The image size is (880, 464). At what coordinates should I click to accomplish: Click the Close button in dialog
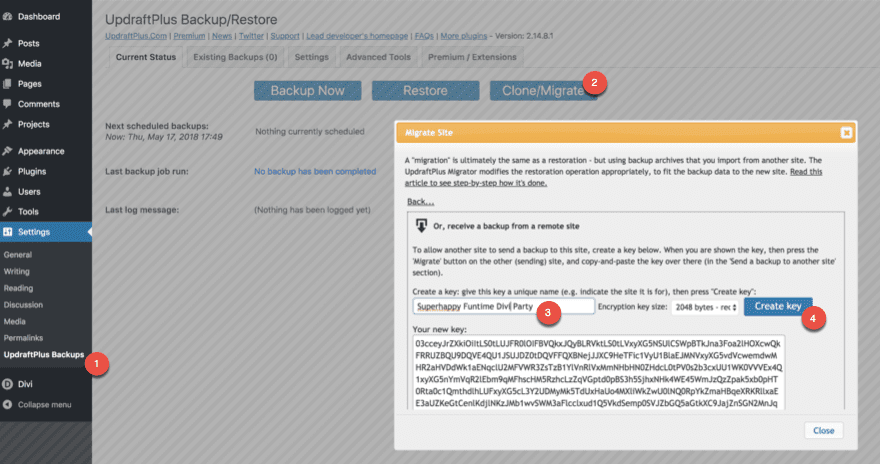click(823, 430)
